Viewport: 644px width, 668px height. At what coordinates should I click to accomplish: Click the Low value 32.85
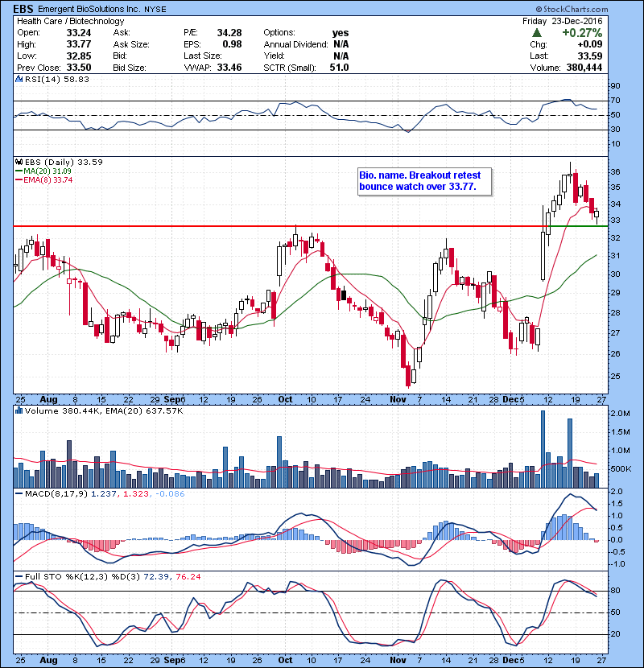(79, 56)
